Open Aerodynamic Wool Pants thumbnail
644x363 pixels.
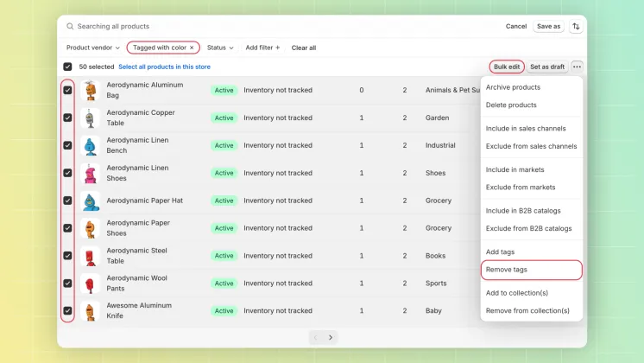coord(90,283)
